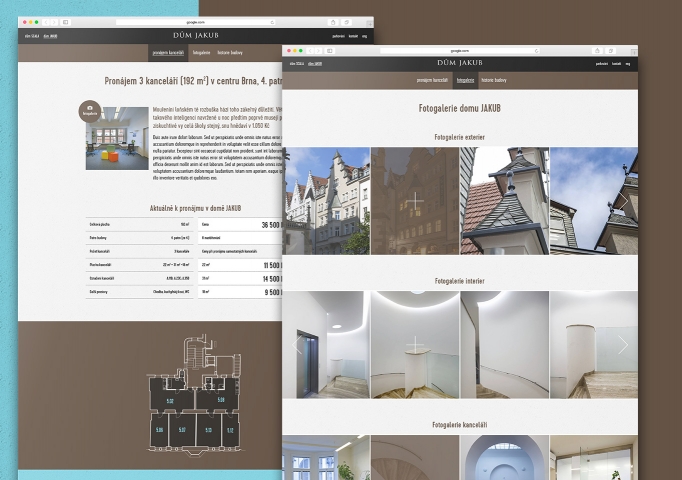Open the round fotogalerie camera badge
Viewport: 682px width, 480px height.
[x=90, y=111]
